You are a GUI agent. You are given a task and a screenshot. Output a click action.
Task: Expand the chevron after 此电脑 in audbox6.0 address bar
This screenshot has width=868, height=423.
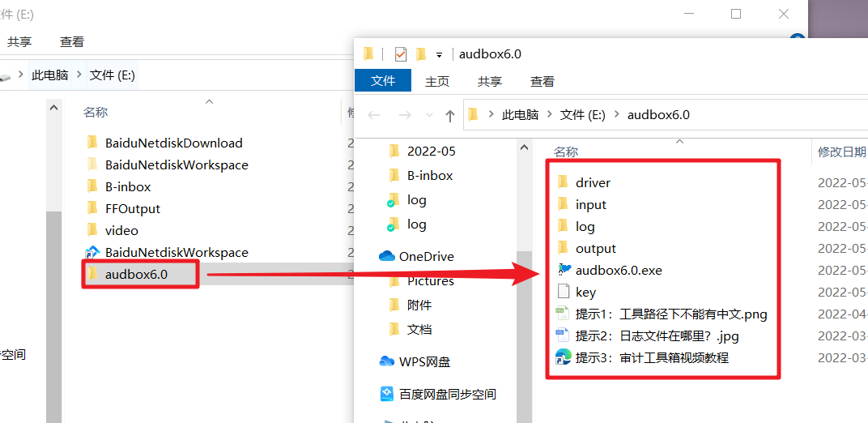tap(550, 114)
